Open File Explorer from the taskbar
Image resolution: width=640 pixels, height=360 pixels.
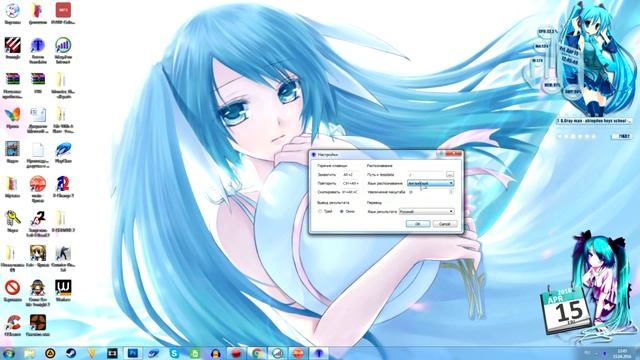tap(29, 353)
